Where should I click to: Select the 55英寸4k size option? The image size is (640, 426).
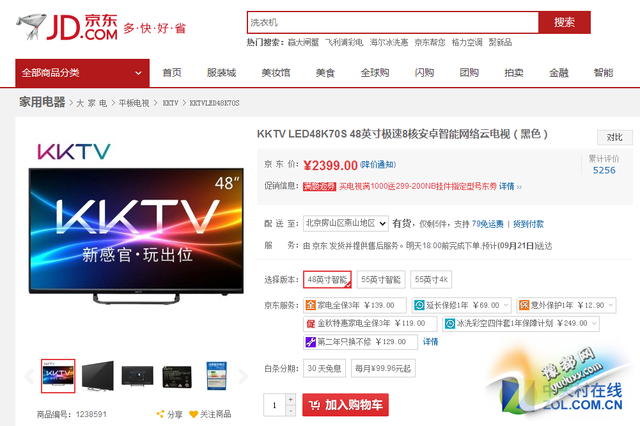coord(431,280)
